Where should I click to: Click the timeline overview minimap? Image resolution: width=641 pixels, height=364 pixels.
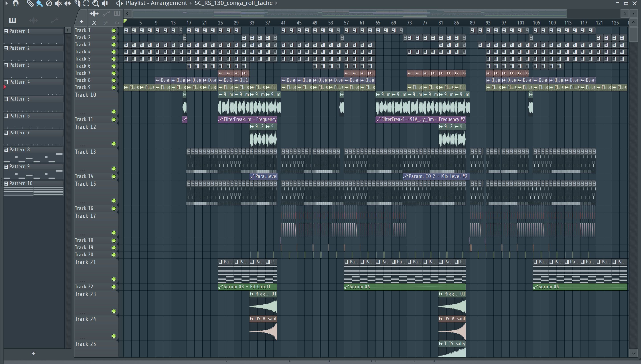[x=350, y=13]
